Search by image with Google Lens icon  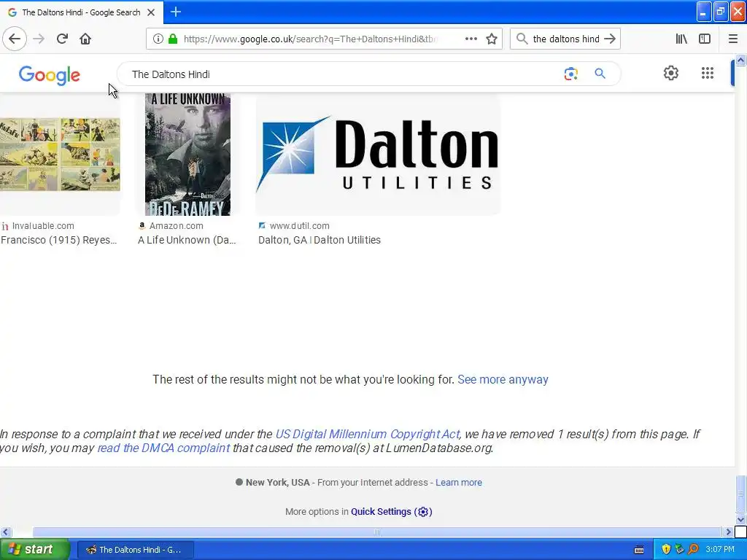pyautogui.click(x=570, y=74)
